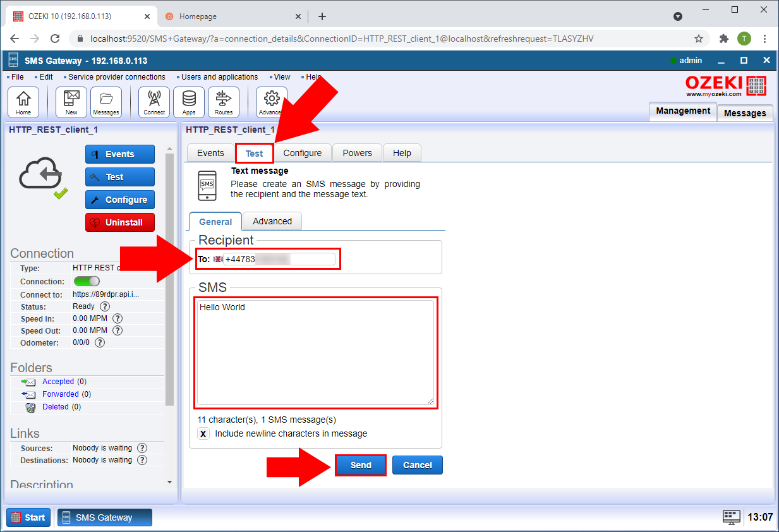
Task: Click the SMS message text area
Action: (315, 353)
